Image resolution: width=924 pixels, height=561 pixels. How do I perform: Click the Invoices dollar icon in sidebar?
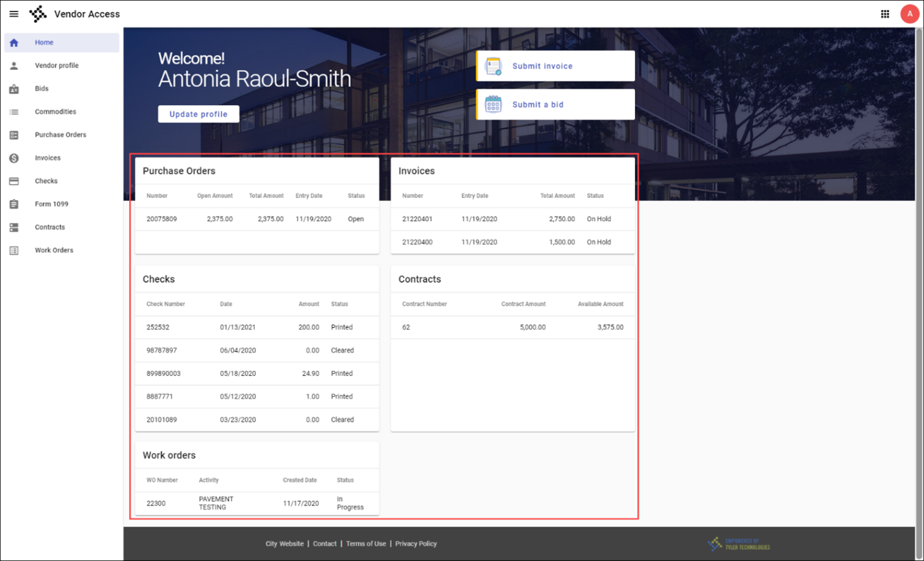(x=14, y=158)
